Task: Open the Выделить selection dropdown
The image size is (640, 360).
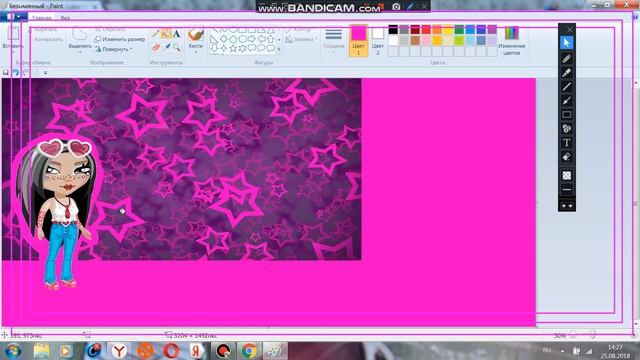Action: tap(80, 40)
